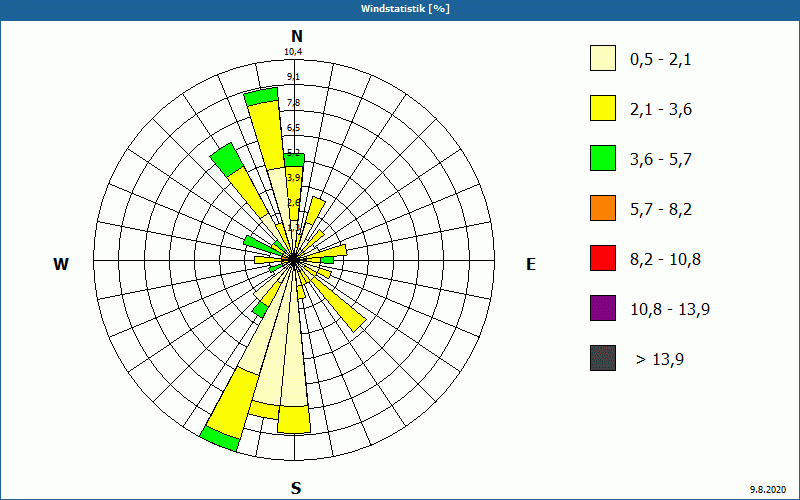
Task: Click the N compass label
Action: point(296,36)
